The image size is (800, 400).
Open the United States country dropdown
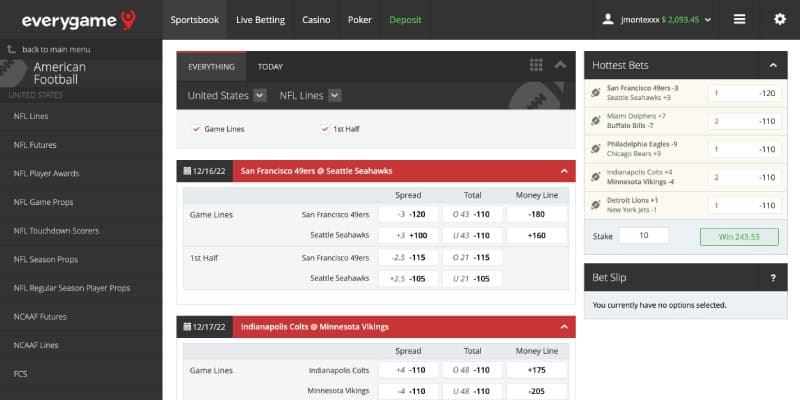tap(260, 95)
